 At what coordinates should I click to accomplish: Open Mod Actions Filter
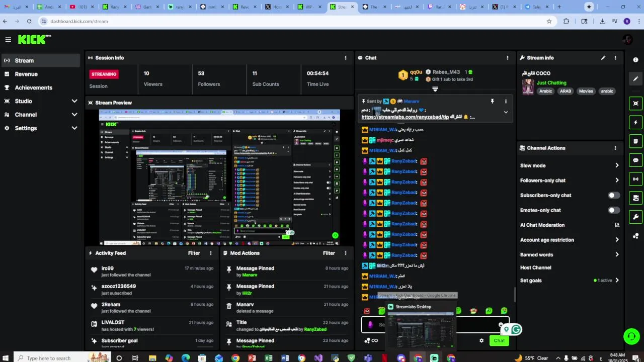329,253
